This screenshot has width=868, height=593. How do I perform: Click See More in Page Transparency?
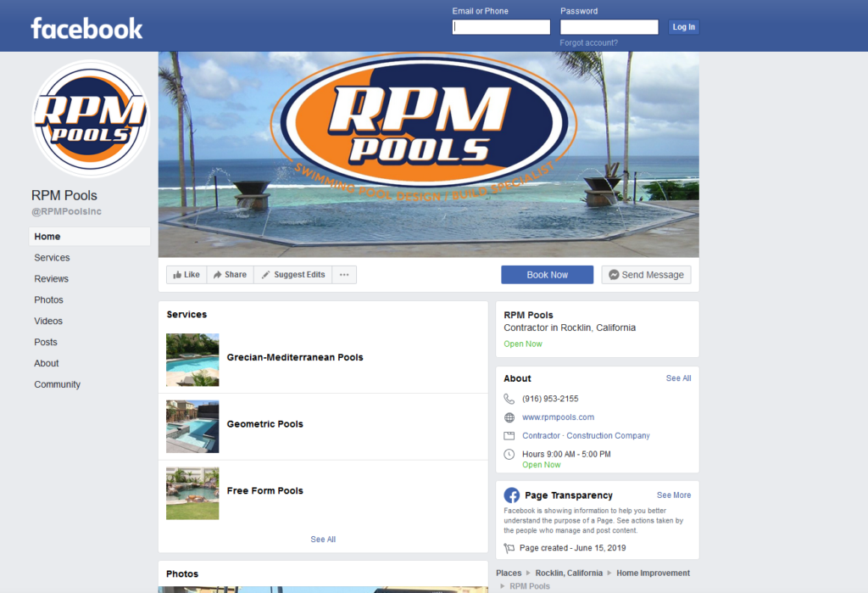click(x=674, y=495)
